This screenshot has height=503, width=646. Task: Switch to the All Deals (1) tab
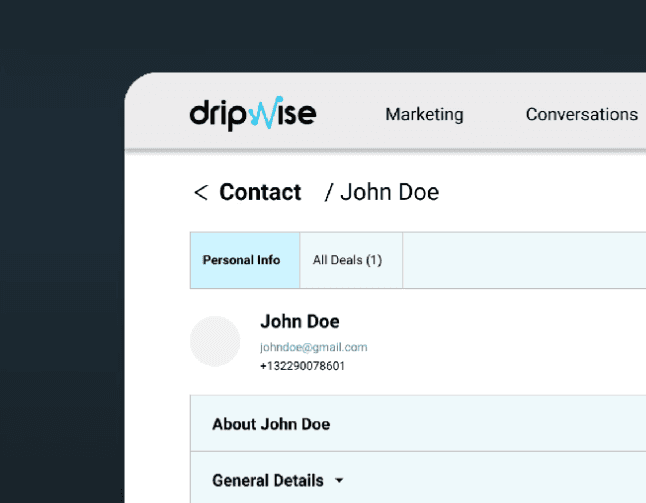(x=351, y=260)
